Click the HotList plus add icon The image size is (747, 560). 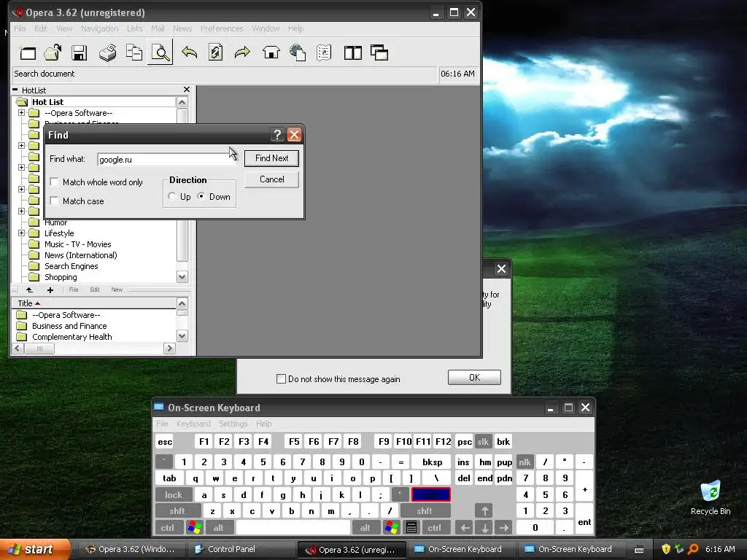click(50, 290)
